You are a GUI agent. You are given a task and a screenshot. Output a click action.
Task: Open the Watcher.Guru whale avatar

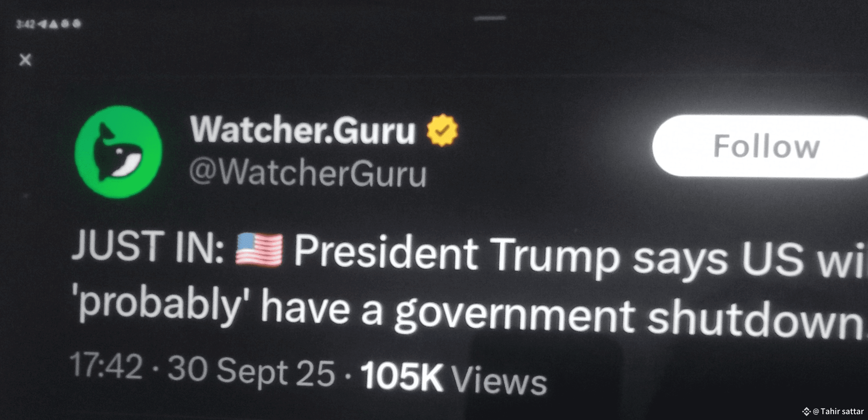tap(118, 152)
